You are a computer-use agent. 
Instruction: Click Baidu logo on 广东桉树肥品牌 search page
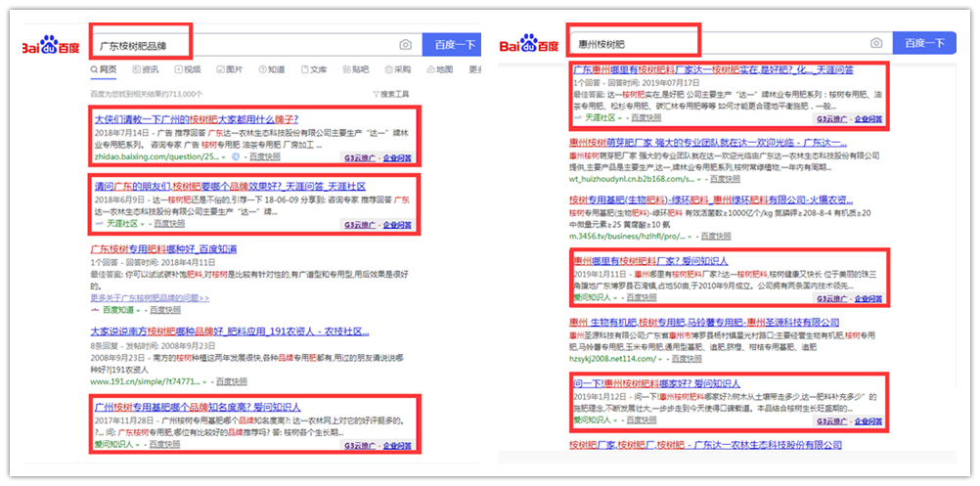(x=51, y=46)
